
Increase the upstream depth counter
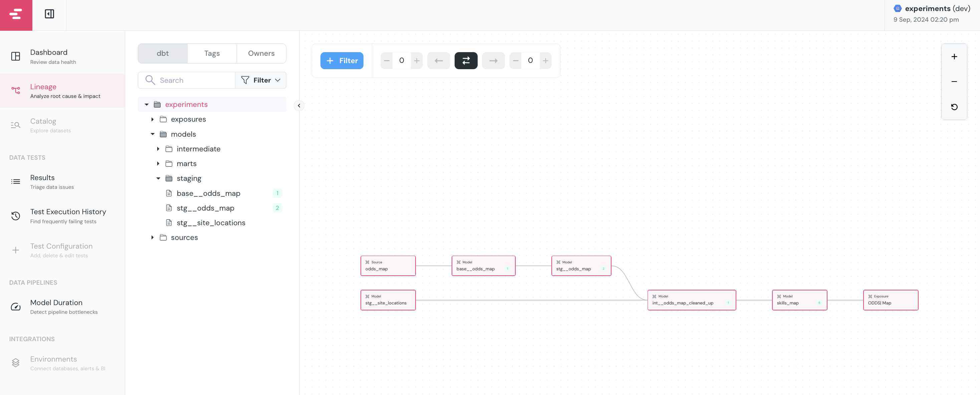pyautogui.click(x=417, y=60)
